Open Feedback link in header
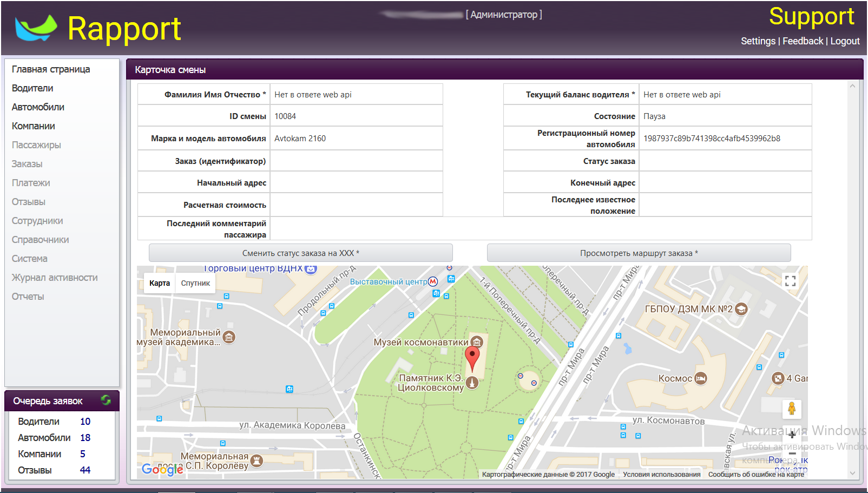 pos(803,41)
